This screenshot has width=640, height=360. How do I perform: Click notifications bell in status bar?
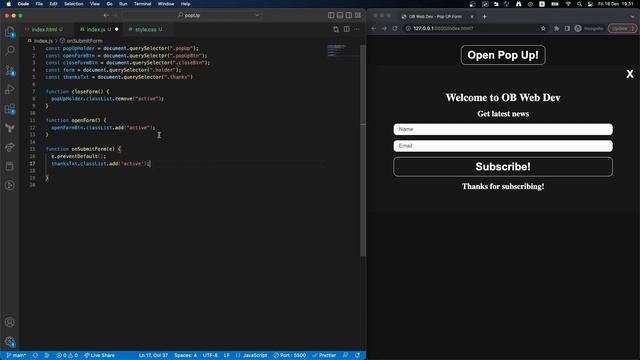coord(358,356)
